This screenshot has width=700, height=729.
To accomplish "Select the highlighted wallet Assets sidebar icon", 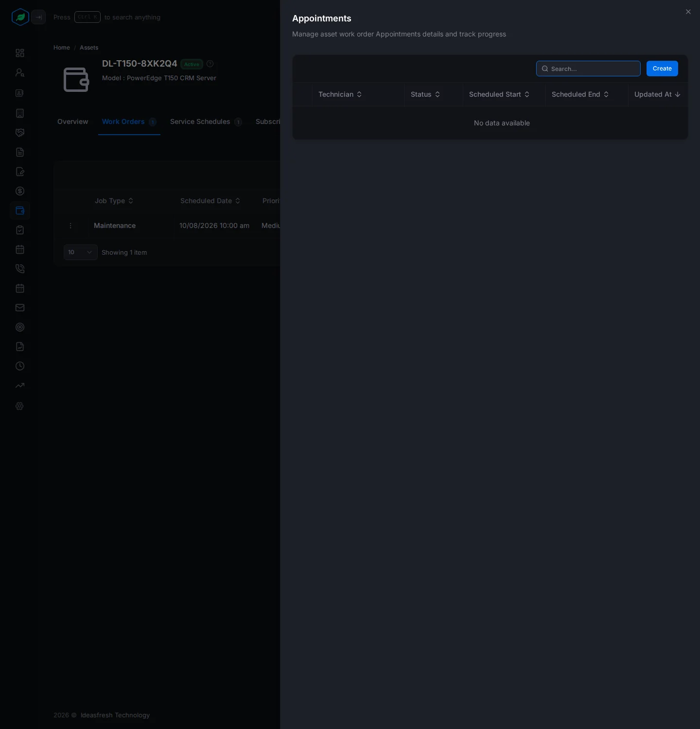I will [x=20, y=210].
